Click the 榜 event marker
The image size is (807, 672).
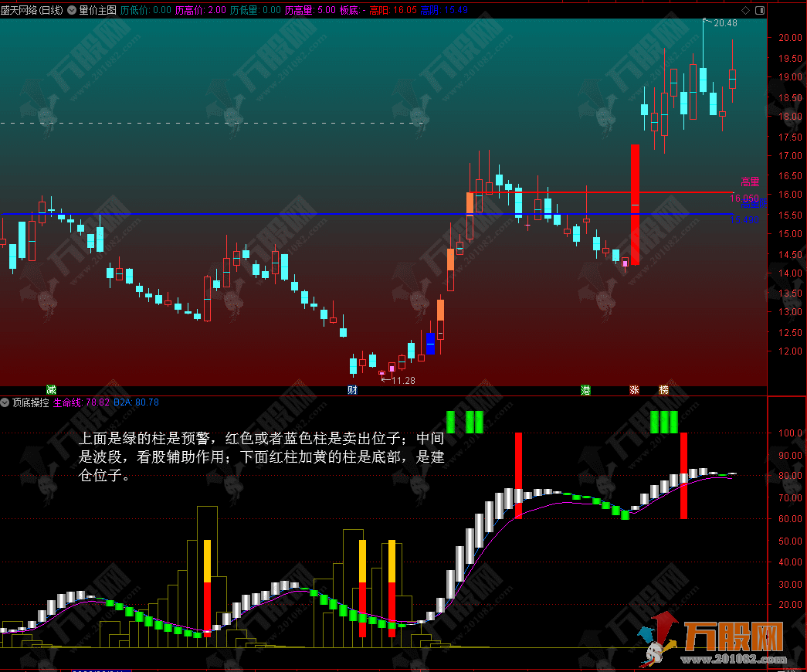pyautogui.click(x=663, y=389)
